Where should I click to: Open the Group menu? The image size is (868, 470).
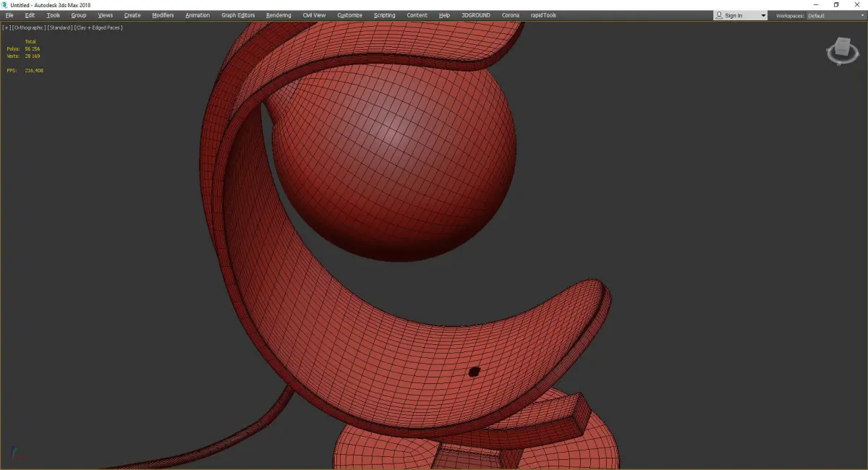(78, 15)
